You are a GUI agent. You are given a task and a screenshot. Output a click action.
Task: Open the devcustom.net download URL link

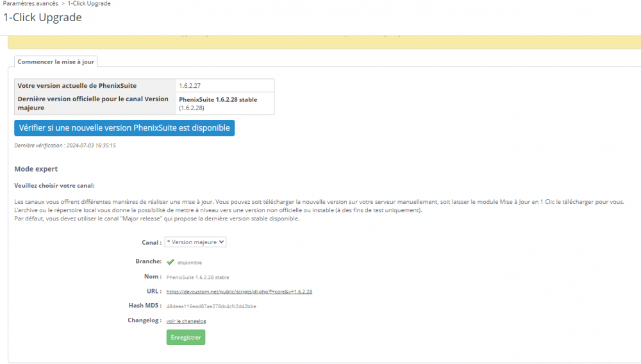239,292
